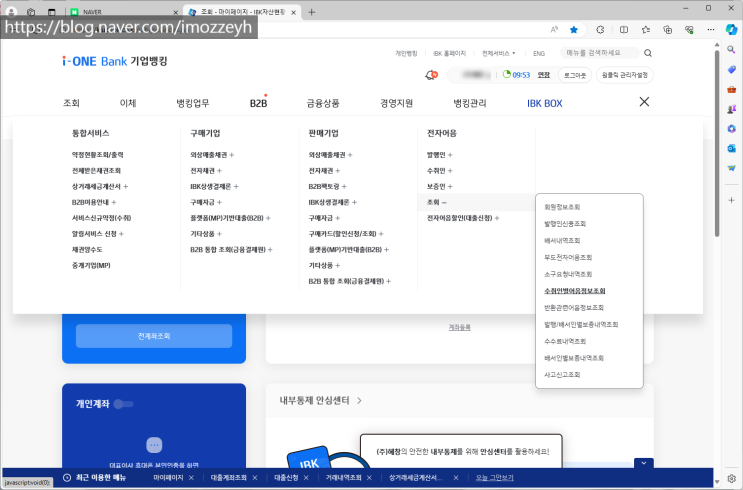Click the read aloud icon in address bar

tap(554, 30)
